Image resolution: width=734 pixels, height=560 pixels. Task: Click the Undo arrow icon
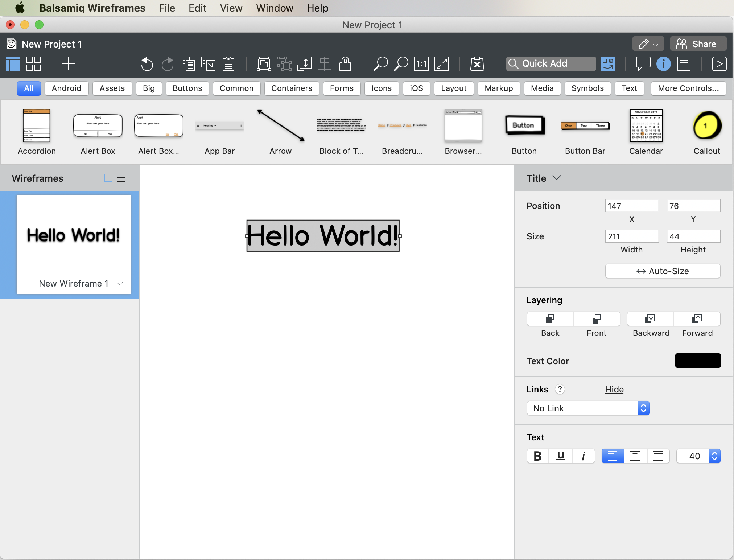tap(147, 63)
